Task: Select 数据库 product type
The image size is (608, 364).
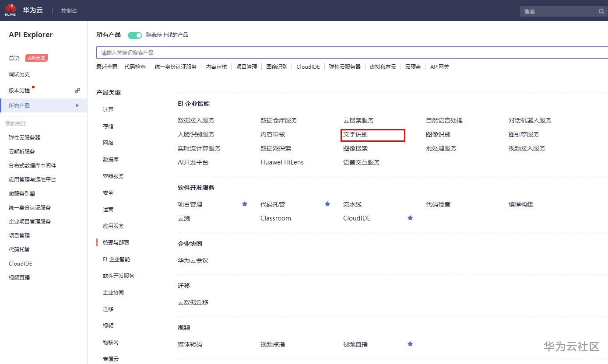Action: point(111,159)
